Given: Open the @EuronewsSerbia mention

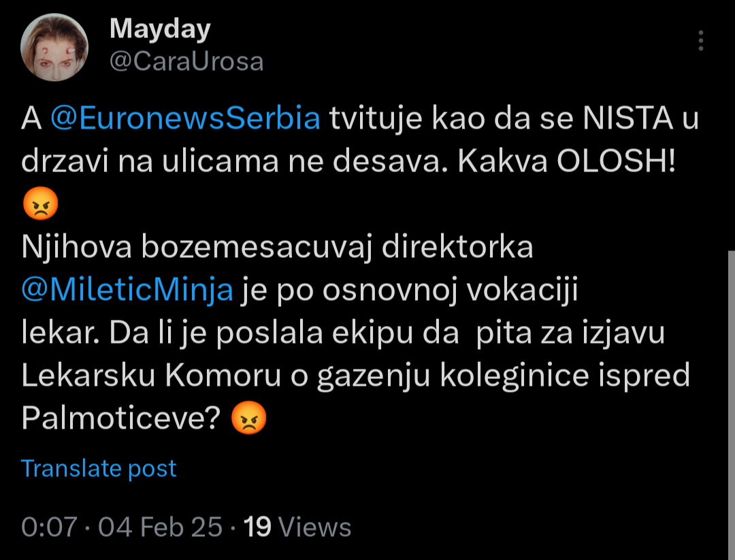Looking at the screenshot, I should point(185,119).
